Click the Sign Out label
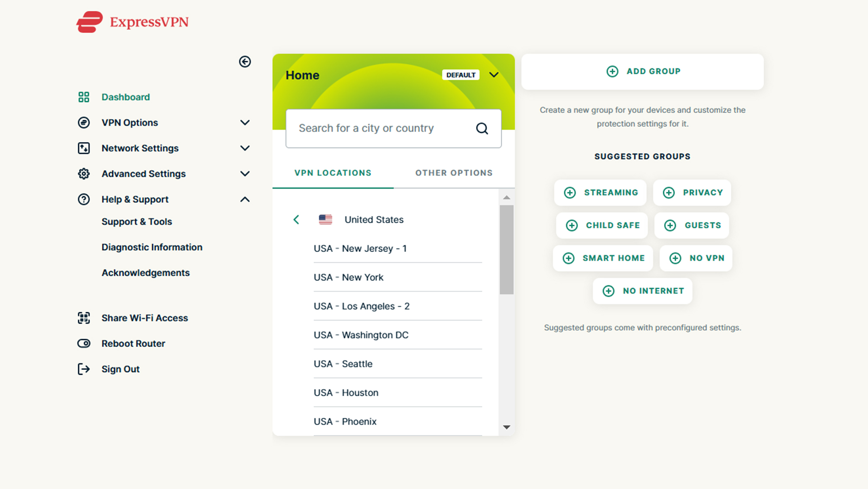This screenshot has width=868, height=489. (x=120, y=369)
